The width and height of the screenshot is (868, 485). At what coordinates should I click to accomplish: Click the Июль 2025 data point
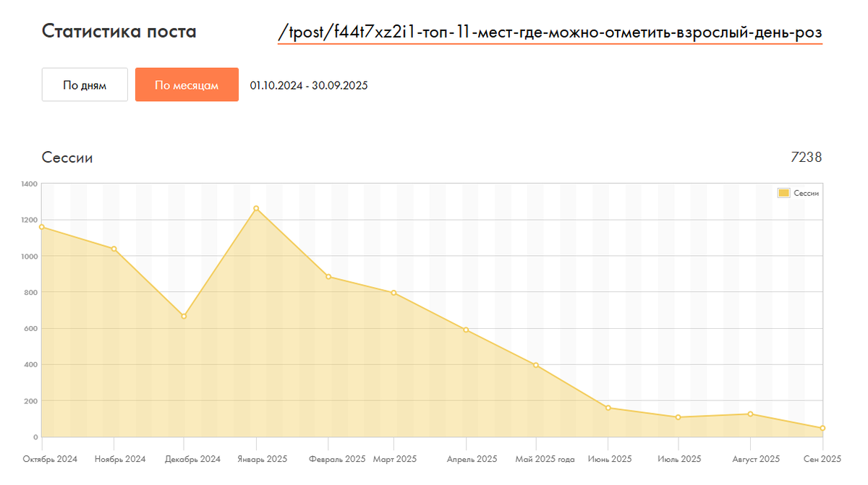pyautogui.click(x=678, y=417)
